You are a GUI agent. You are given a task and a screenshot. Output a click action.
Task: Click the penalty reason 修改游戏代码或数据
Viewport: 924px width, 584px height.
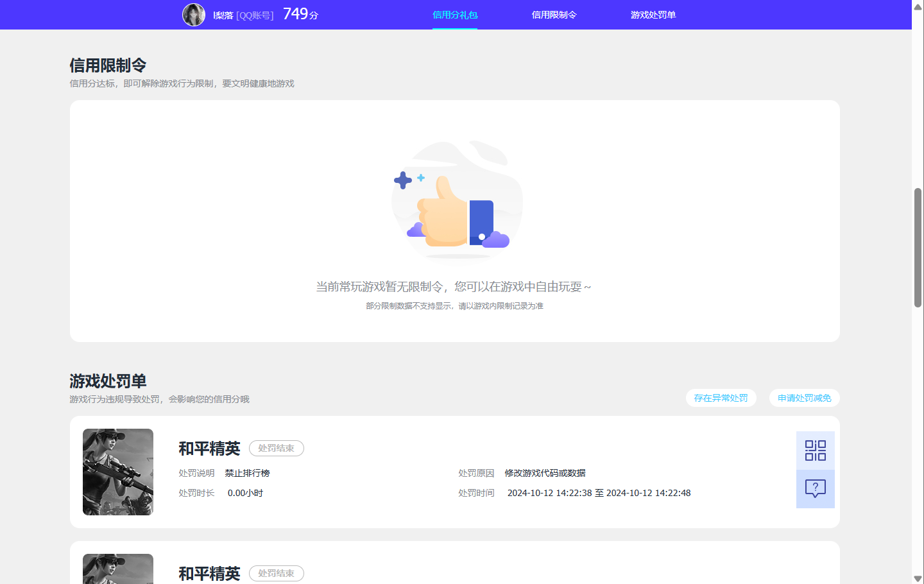pos(547,472)
